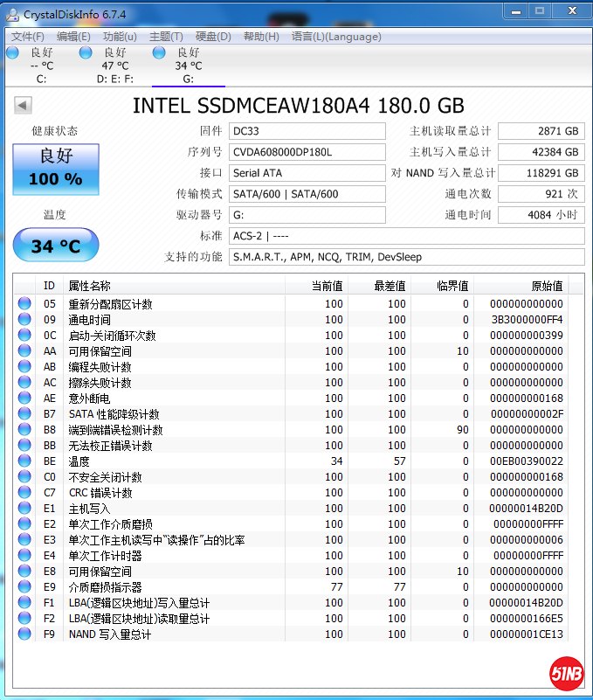Click the previous disk arrow button
Screen dimensions: 593x700
23,106
